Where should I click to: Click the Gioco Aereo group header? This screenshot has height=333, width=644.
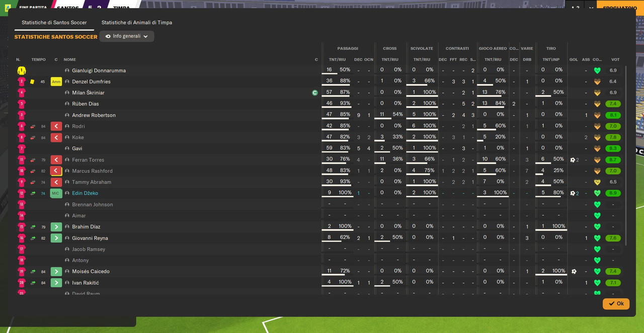click(x=493, y=48)
